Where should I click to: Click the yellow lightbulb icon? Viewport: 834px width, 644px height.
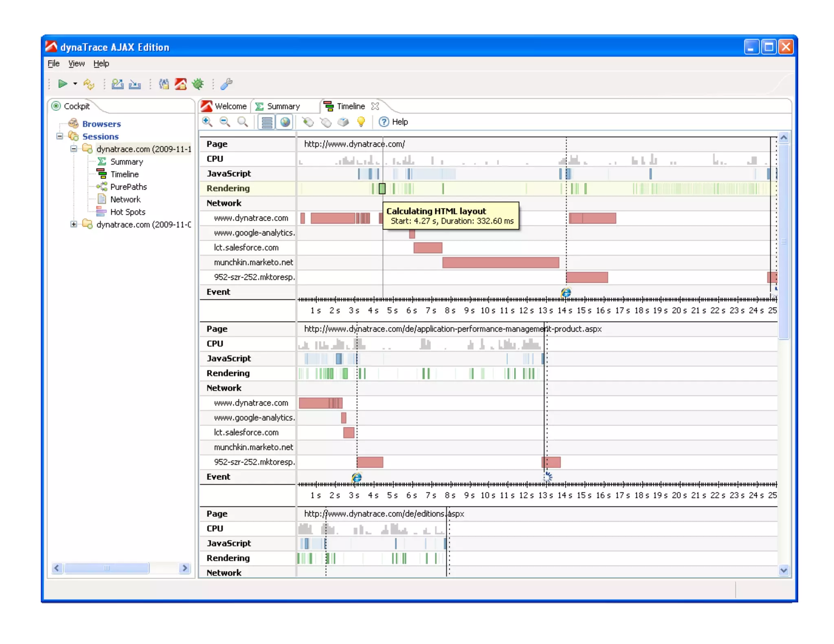361,122
